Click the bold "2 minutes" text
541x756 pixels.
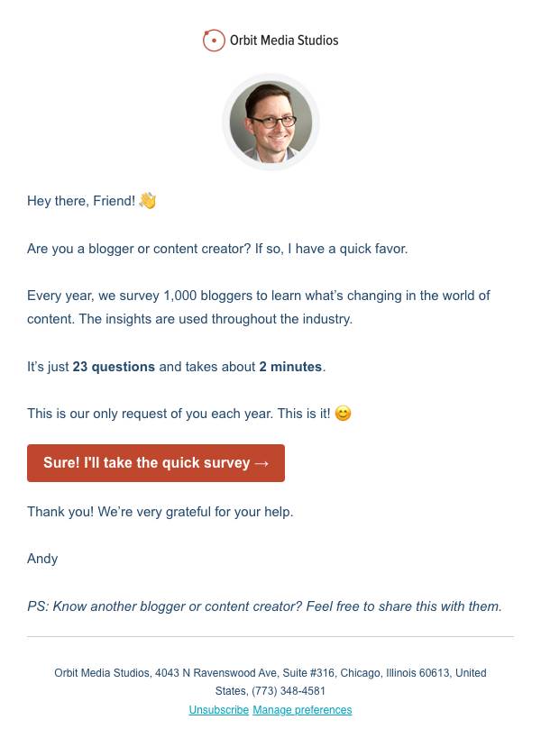click(290, 367)
